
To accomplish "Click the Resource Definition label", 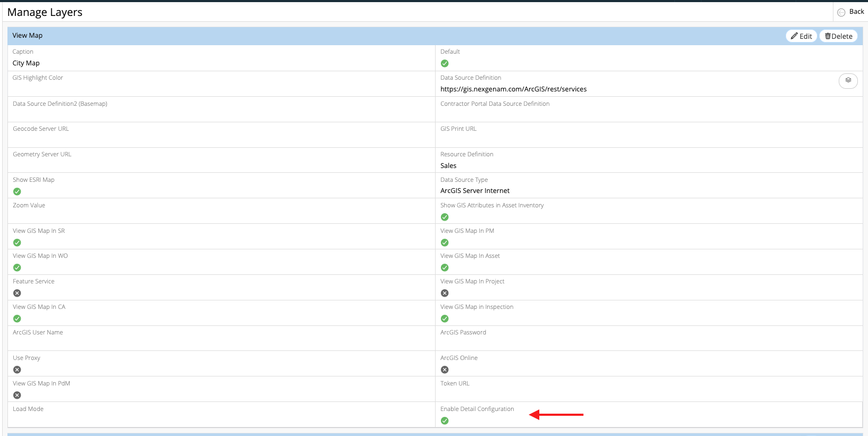I will click(x=467, y=154).
